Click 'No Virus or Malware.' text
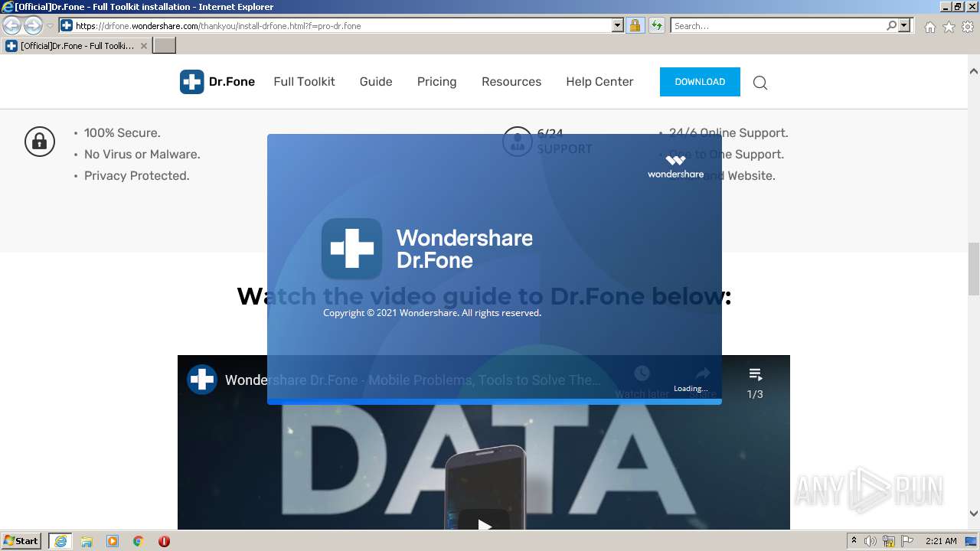The width and height of the screenshot is (980, 551). (142, 155)
